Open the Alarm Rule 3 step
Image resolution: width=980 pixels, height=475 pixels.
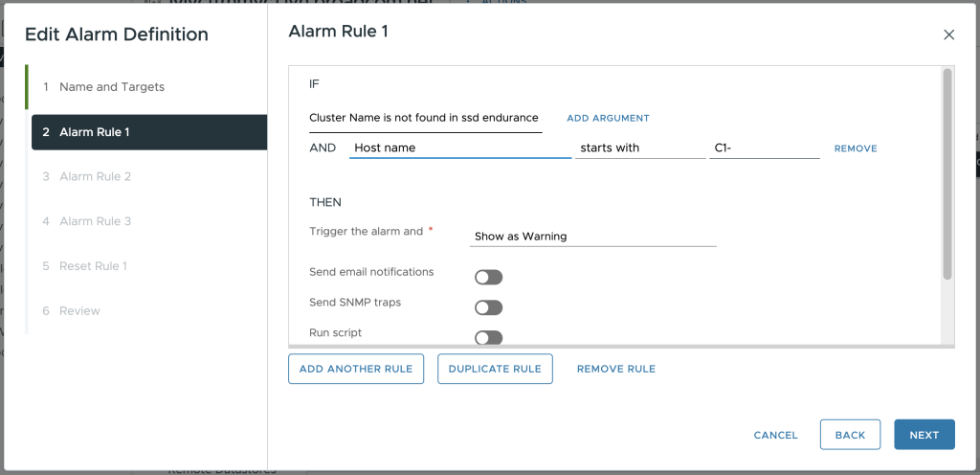[x=95, y=221]
